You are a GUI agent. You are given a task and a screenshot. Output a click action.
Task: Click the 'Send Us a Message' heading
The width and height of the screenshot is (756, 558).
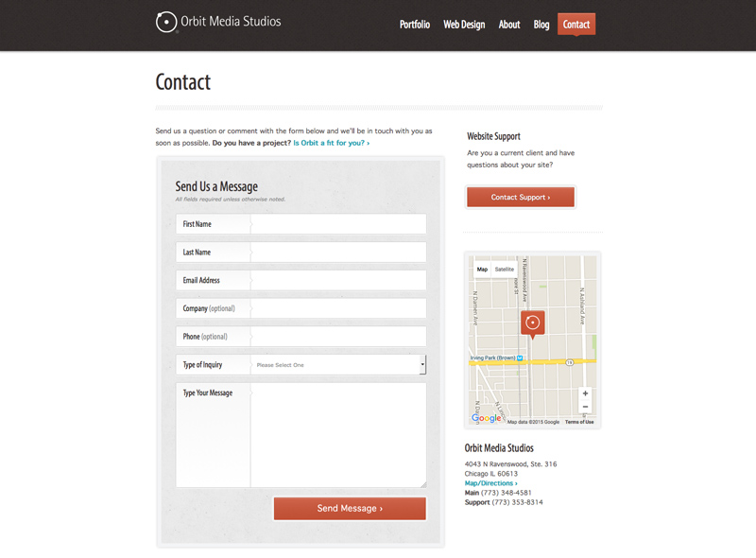click(216, 186)
